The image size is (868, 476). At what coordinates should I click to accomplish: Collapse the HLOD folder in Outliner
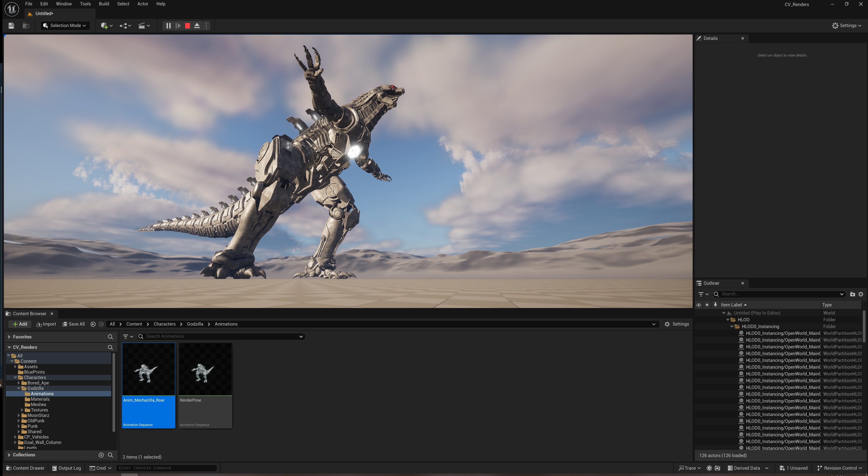[728, 320]
